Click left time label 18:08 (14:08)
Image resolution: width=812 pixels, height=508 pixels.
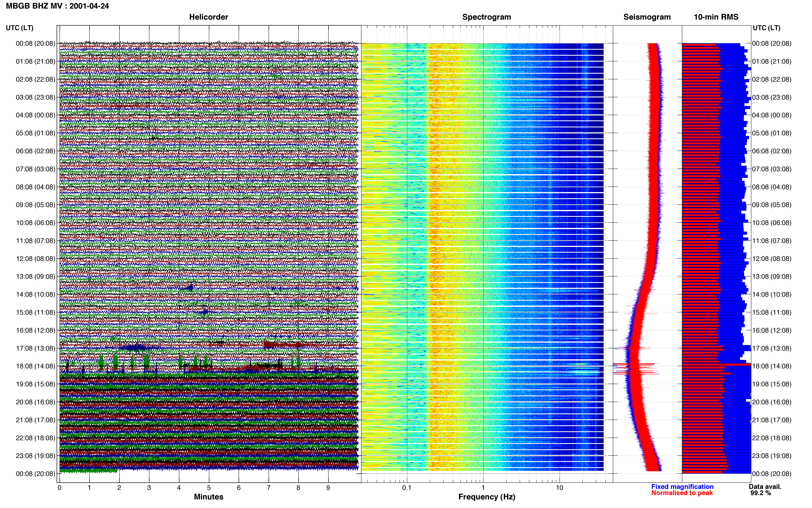(x=35, y=366)
